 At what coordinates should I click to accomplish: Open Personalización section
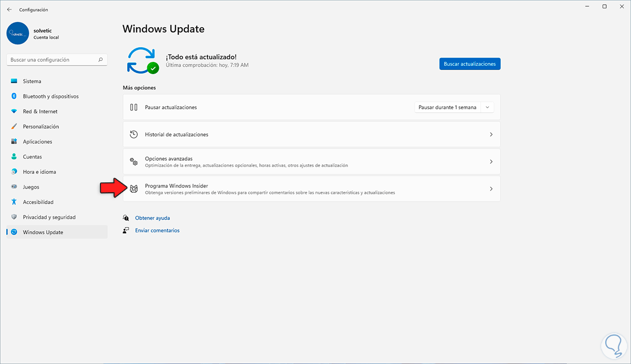[x=57, y=127]
